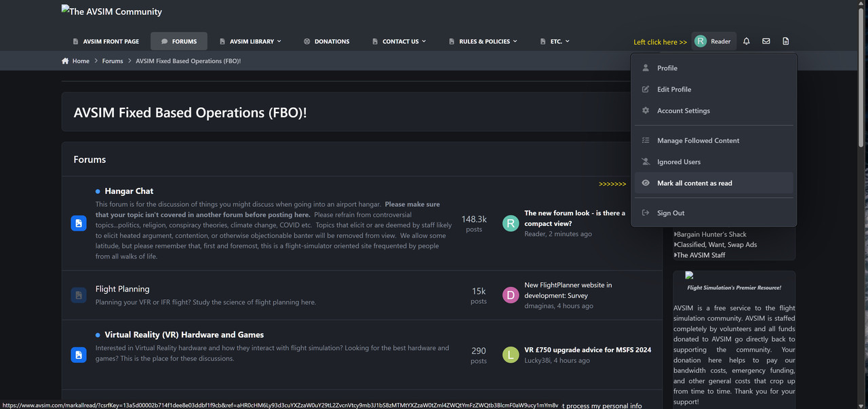
Task: Click the Lucky38i username link
Action: click(538, 361)
